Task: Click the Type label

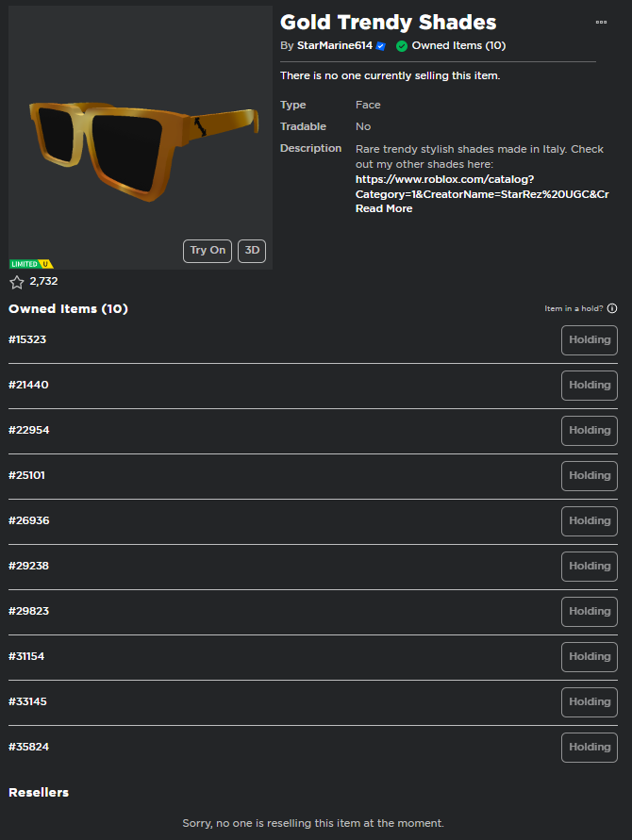Action: point(292,105)
